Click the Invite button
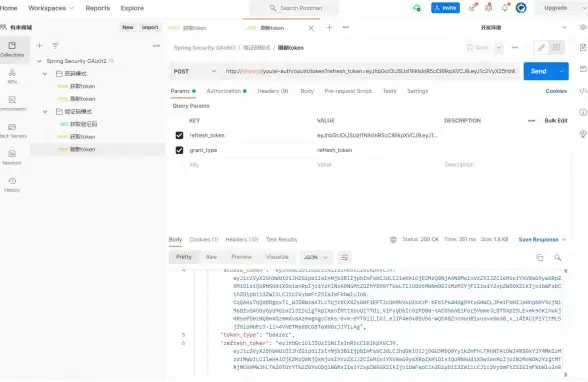588x382 pixels. tap(446, 8)
